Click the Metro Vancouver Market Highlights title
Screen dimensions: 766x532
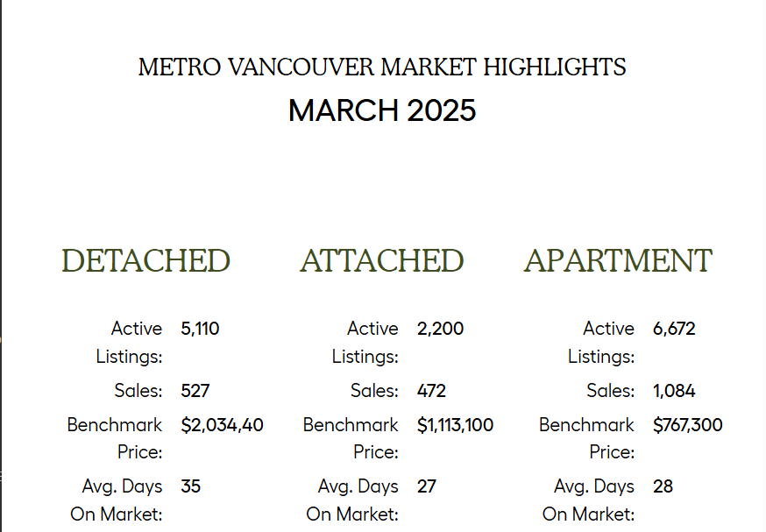pyautogui.click(x=382, y=67)
